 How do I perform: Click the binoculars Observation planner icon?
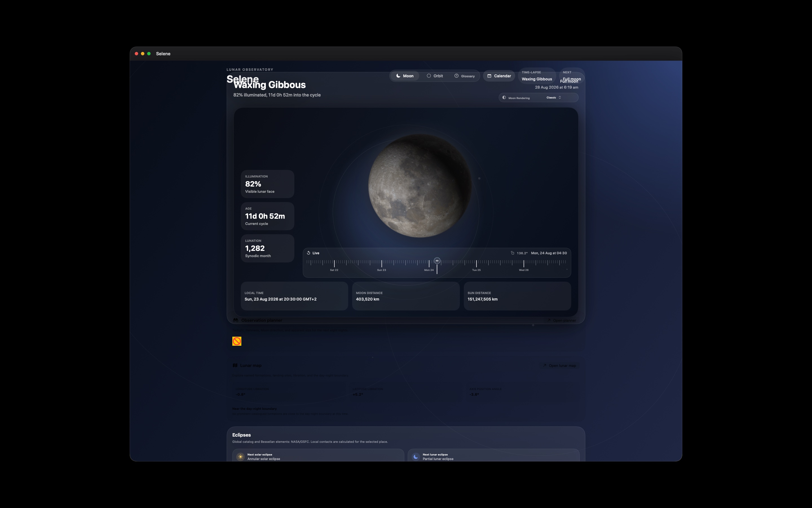(x=235, y=320)
